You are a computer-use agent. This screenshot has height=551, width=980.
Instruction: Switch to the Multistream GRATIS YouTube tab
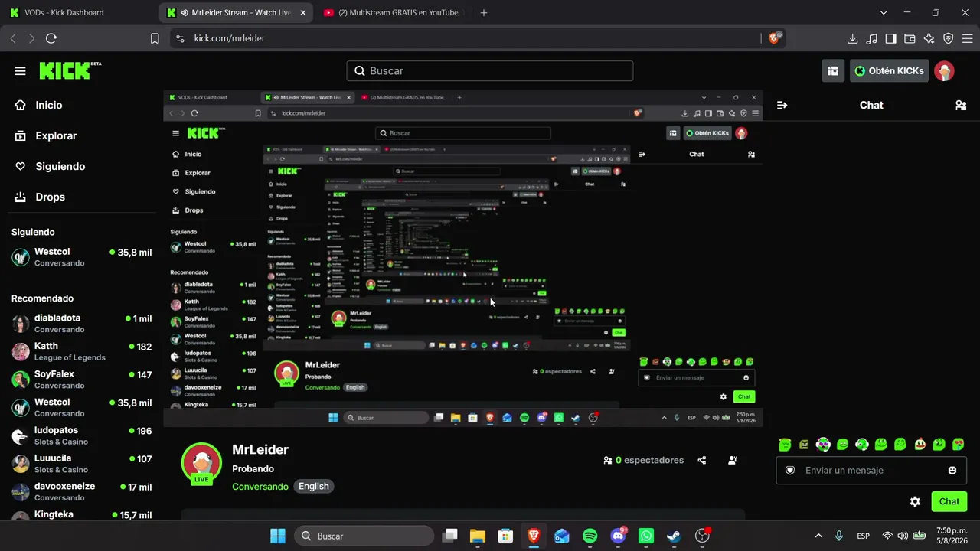392,13
